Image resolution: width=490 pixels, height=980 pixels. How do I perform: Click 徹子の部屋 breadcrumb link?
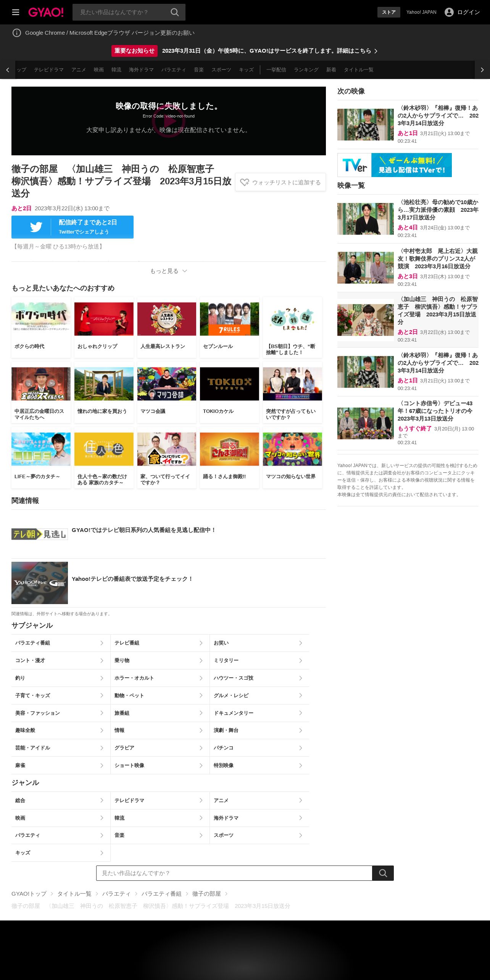tap(206, 894)
